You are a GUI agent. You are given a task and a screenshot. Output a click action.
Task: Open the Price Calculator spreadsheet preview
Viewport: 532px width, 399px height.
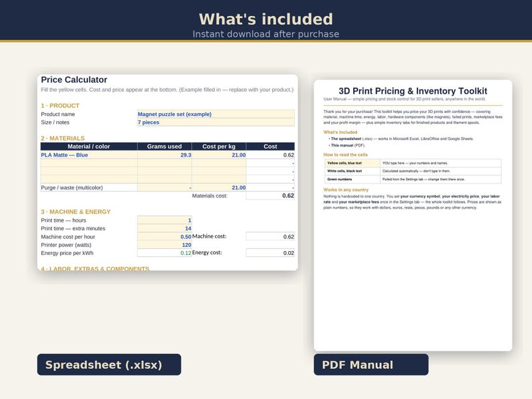pyautogui.click(x=168, y=172)
